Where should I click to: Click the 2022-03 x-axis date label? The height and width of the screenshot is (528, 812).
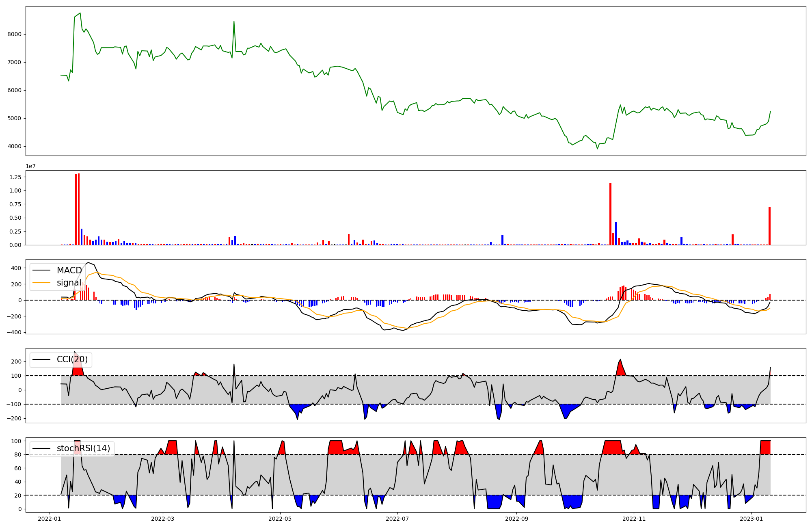click(163, 519)
